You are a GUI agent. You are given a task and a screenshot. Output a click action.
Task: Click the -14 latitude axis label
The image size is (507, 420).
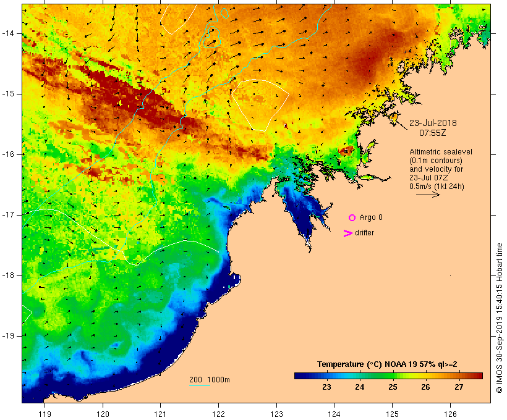coord(8,33)
